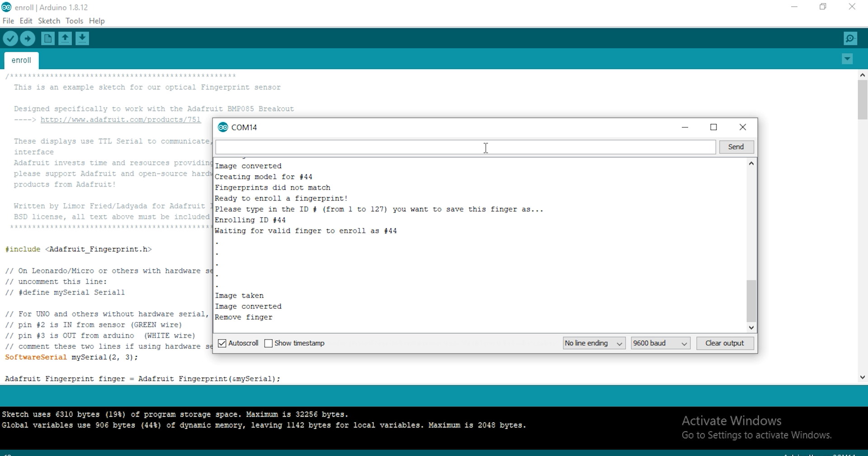This screenshot has height=456, width=868.
Task: Open the baud rate dropdown showing 9600 baud
Action: point(660,343)
